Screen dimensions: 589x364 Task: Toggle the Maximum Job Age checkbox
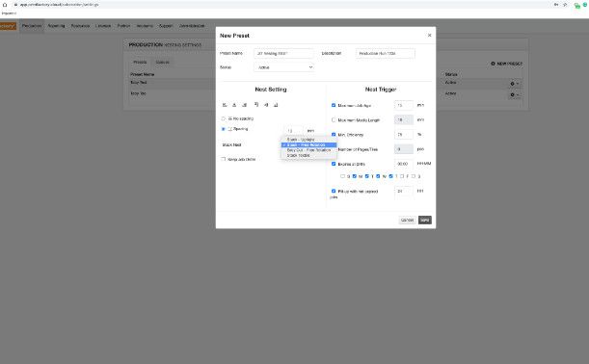pos(334,106)
